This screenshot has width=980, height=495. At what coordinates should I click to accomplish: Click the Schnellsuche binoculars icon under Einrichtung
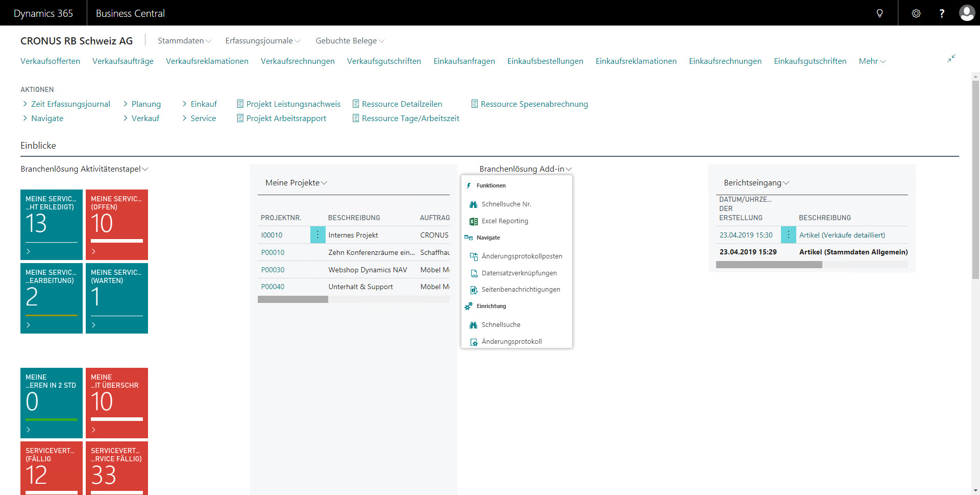(473, 325)
